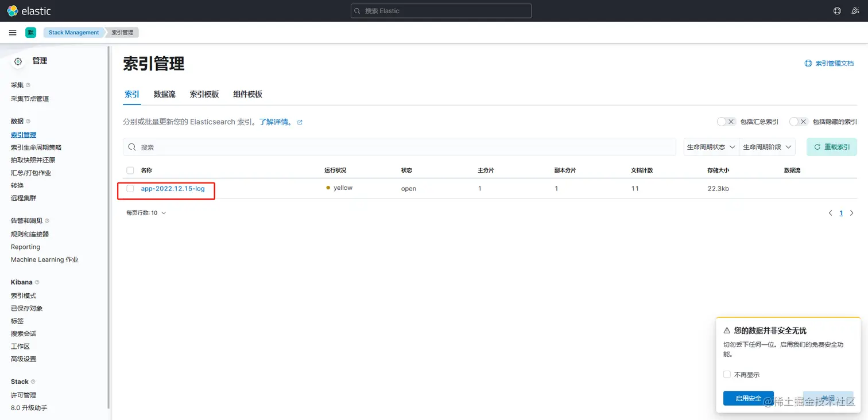Screen dimensions: 868x420
Task: Open 搜索会话 in sidebar
Action: pos(24,333)
